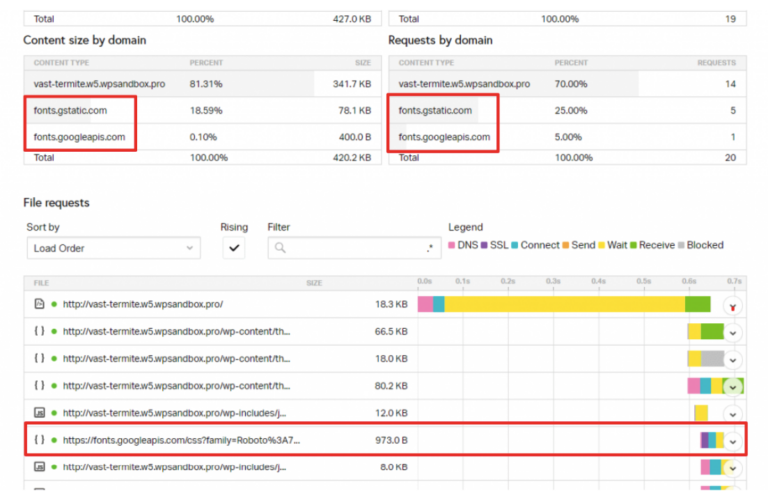Image resolution: width=768 pixels, height=498 pixels.
Task: Click the braces icon on 18.0 KB row
Action: tap(39, 358)
